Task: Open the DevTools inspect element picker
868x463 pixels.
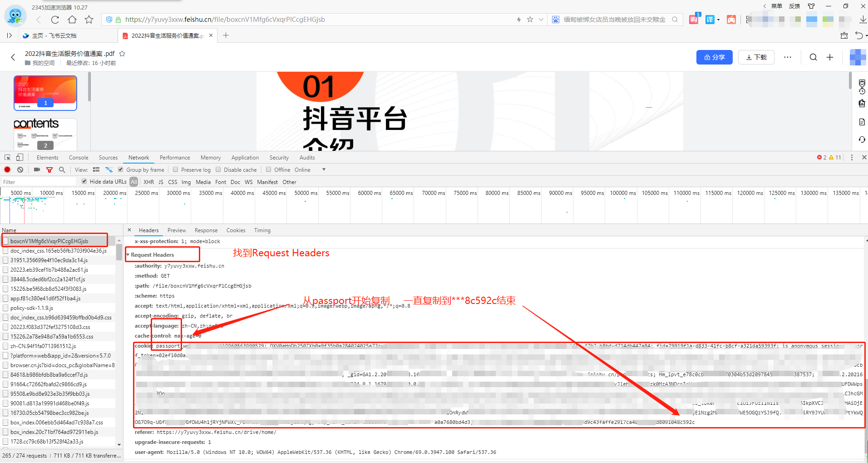Action: click(7, 157)
